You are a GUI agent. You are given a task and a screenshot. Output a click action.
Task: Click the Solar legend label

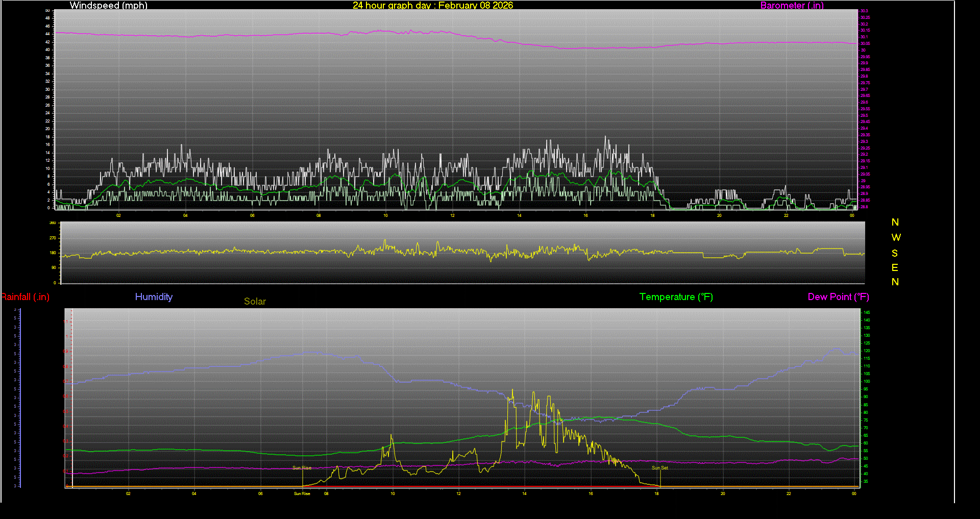(x=255, y=302)
